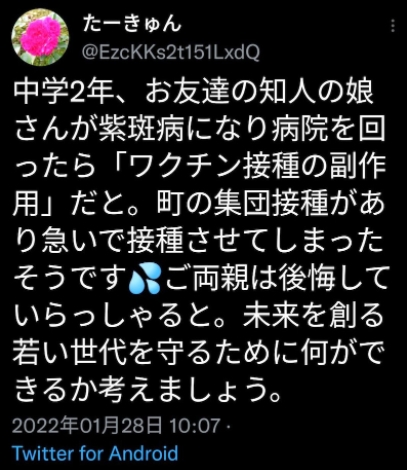Screen dimensions: 407x470
Task: Click the text ご両親は後悔して
Action: click(277, 279)
